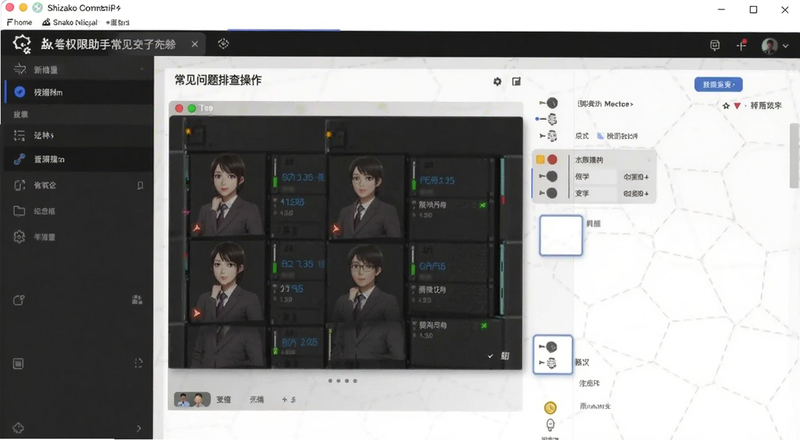The height and width of the screenshot is (440, 800).
Task: Select the top-left avatar thumbnail
Action: (x=227, y=195)
